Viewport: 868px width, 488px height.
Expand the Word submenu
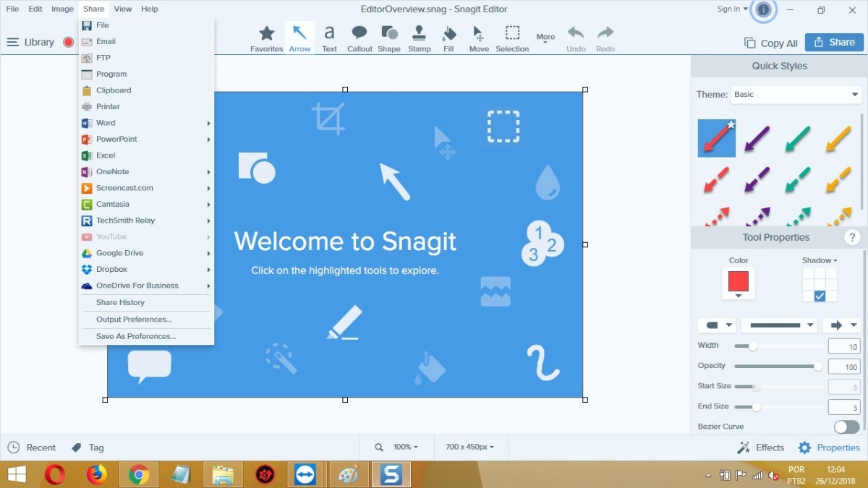click(x=146, y=123)
